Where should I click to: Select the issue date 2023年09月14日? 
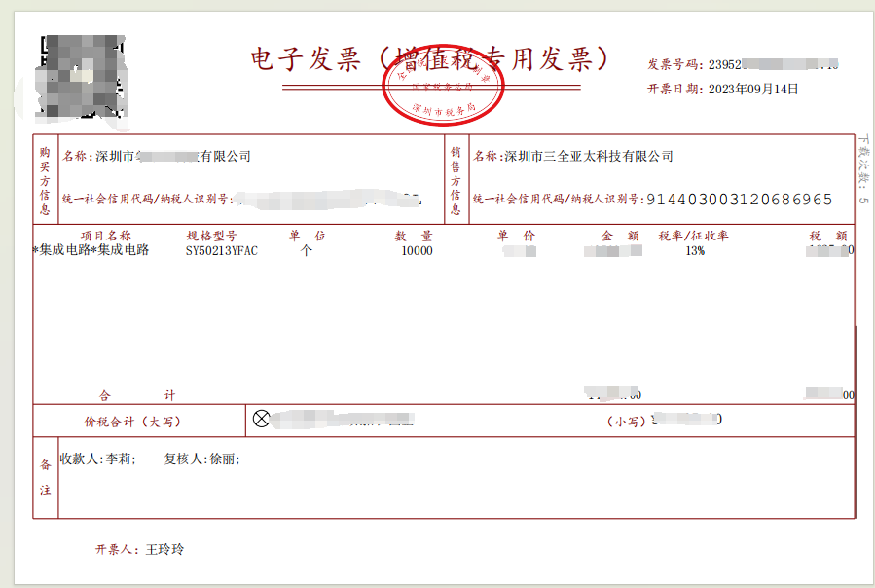click(753, 89)
